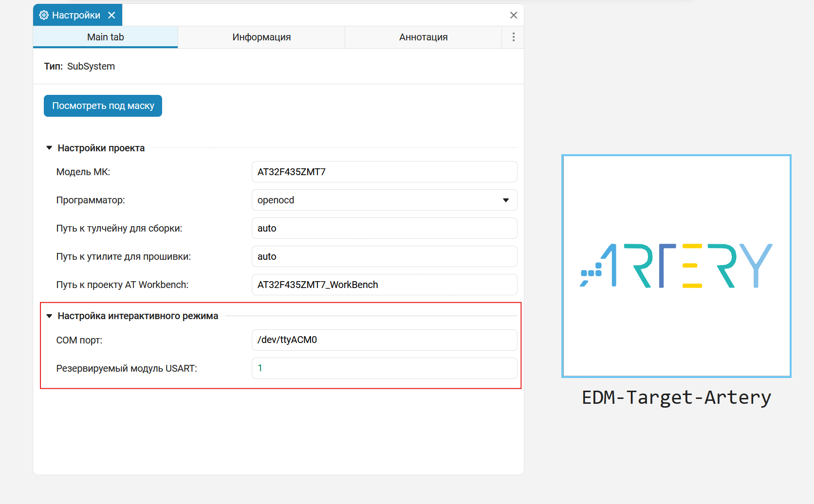814x504 pixels.
Task: Click the Посмотреть под маску button
Action: 103,106
